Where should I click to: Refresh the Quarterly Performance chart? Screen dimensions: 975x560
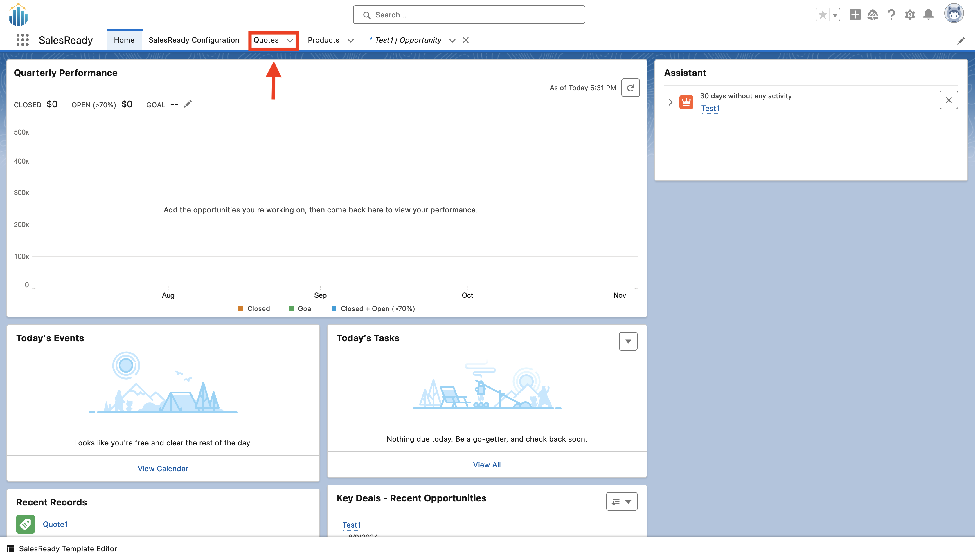(x=630, y=88)
